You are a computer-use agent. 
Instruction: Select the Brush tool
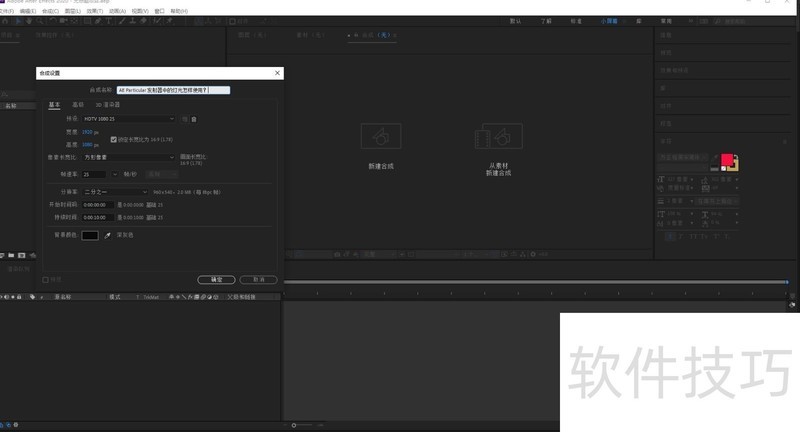[x=122, y=21]
